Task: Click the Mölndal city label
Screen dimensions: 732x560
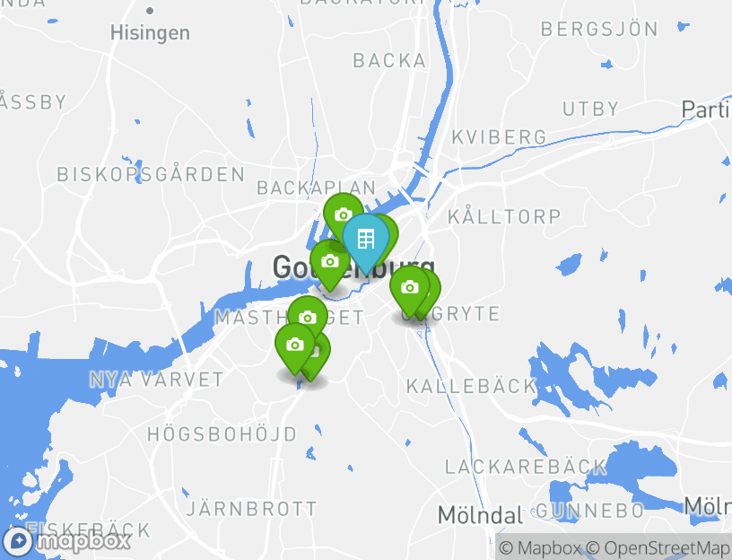Action: pos(481,516)
